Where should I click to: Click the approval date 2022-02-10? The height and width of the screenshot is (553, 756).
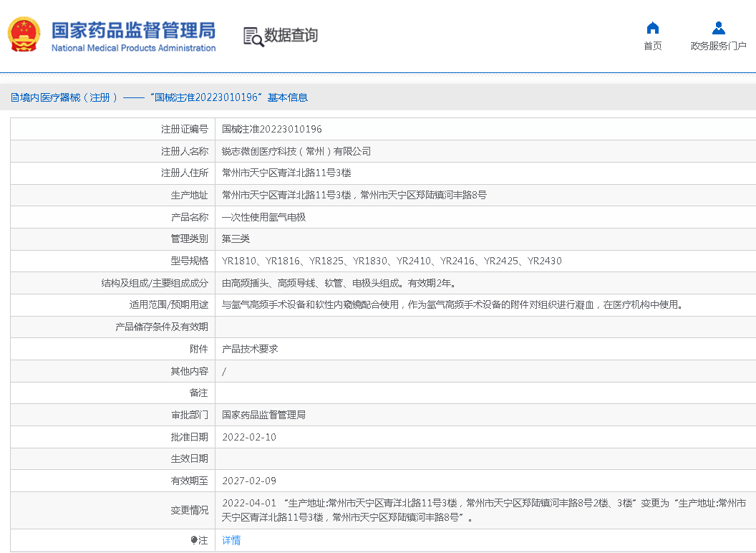(x=249, y=437)
